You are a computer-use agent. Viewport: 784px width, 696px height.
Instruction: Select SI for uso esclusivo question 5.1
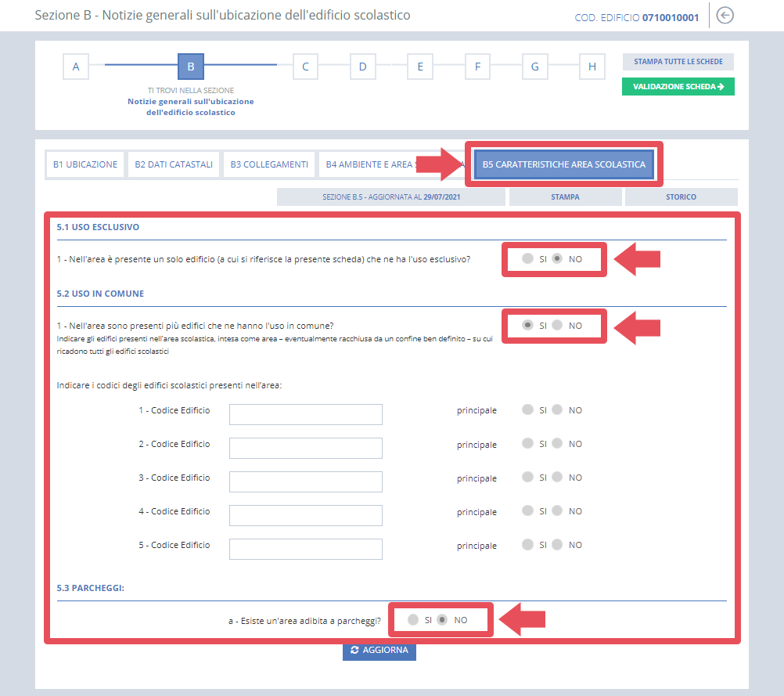coord(527,259)
